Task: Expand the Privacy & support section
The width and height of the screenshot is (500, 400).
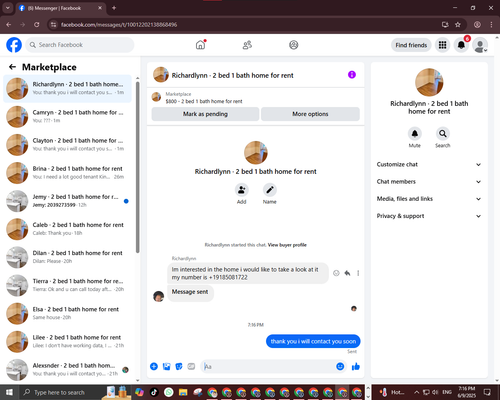Action: (x=429, y=216)
